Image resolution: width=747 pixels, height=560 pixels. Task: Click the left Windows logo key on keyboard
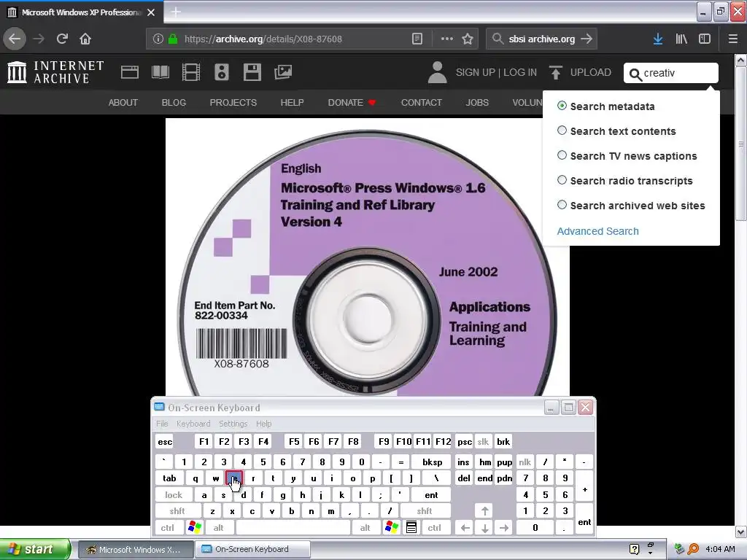tap(195, 527)
